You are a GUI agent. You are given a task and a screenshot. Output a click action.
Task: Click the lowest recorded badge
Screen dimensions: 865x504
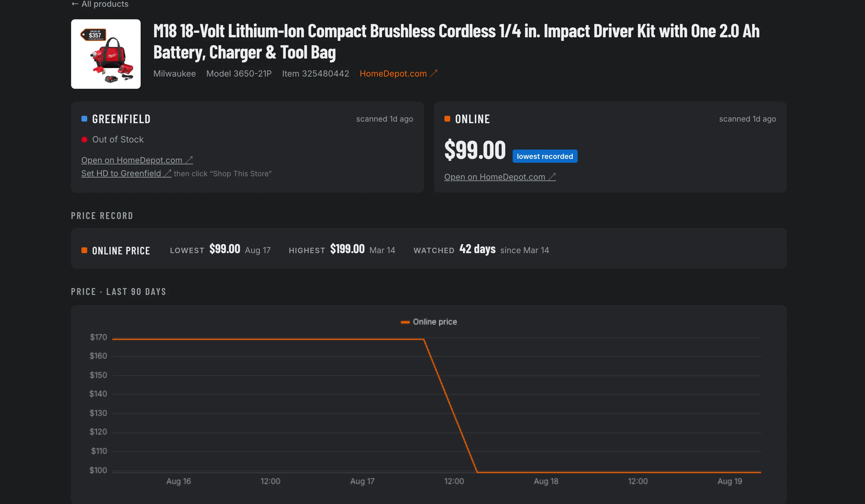click(545, 156)
